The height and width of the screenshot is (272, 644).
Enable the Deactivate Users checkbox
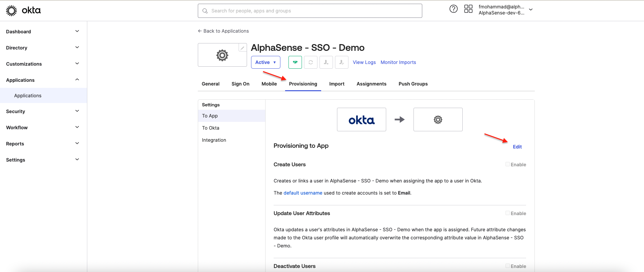pyautogui.click(x=508, y=266)
